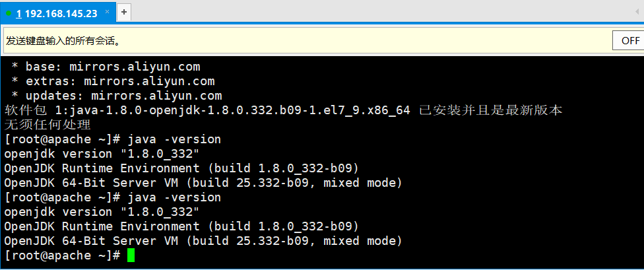Select the 192.168.145.23 session tab
Viewport: 644px width, 270px height.
point(57,14)
